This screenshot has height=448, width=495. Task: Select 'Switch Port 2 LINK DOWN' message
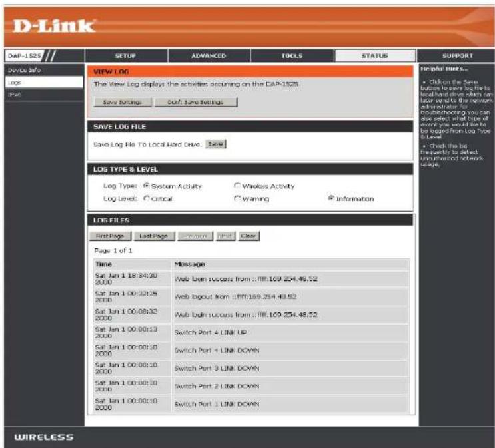click(x=217, y=386)
